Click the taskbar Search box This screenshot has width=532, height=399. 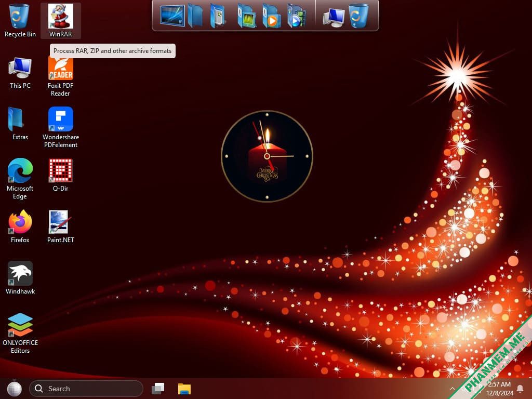[86, 389]
